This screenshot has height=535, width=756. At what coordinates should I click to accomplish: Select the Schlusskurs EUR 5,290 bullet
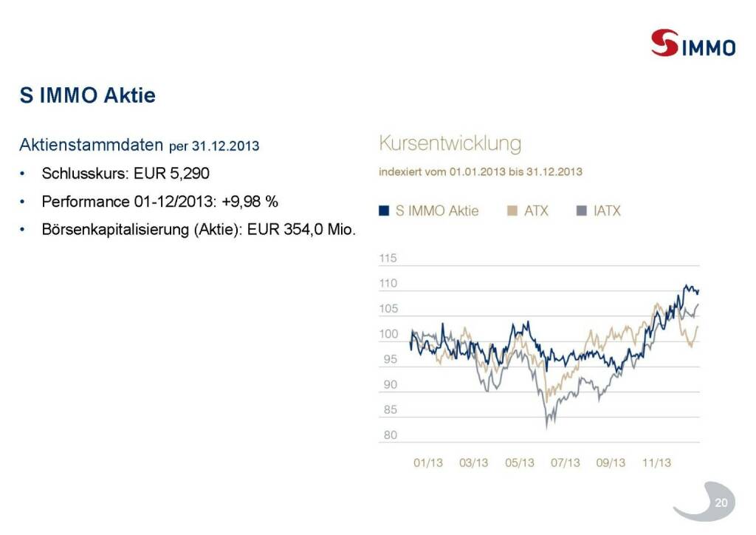[x=126, y=174]
